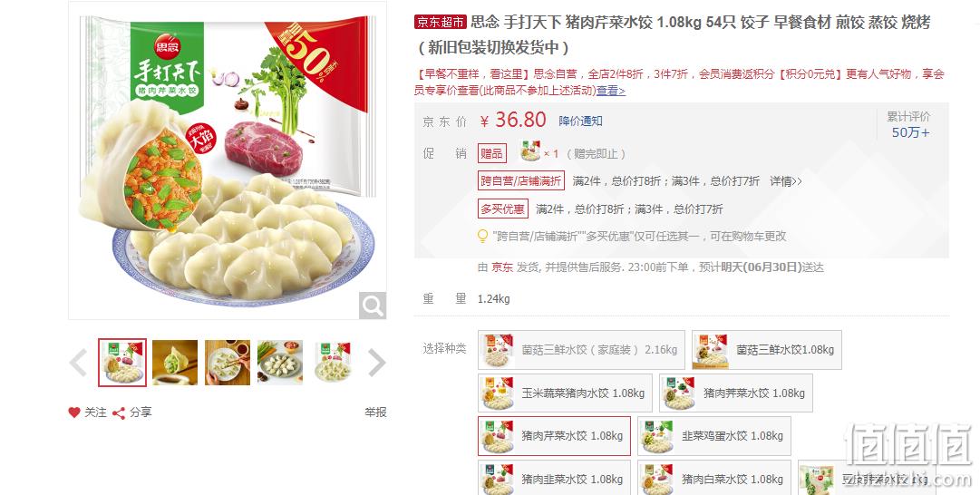Click the 京东超市 badge
Screen dimensions: 980x495
click(x=440, y=23)
